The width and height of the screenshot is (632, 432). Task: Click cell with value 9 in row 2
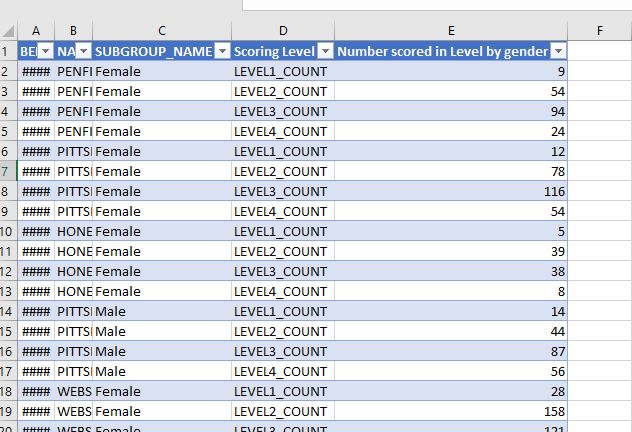coord(451,71)
